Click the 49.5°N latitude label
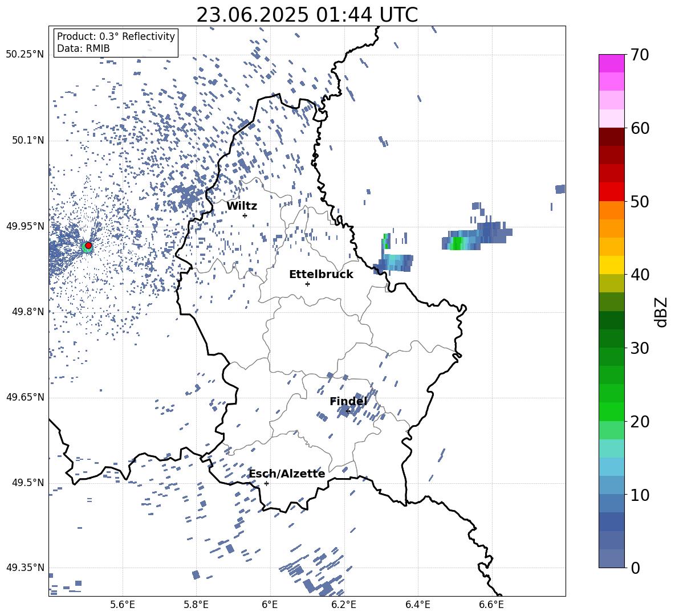675x616 pixels. click(29, 483)
